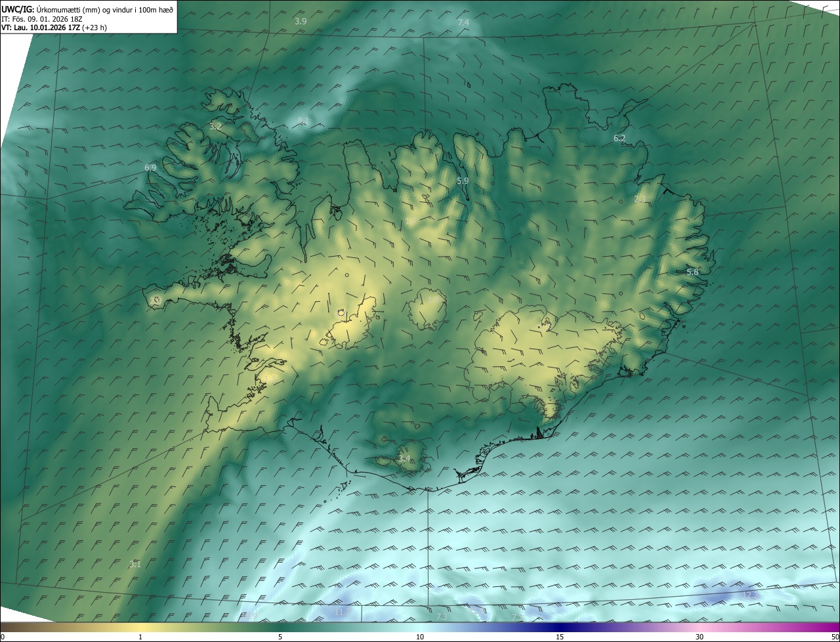Click the map title 'UWC/IG: Úrkomumætti (mm) og vindur'
840x642 pixels.
pos(87,9)
